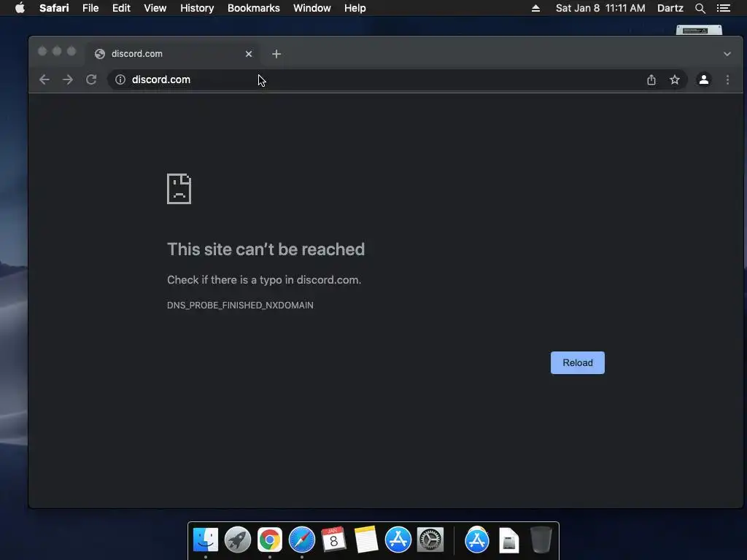View site information icon beside discord.com

coord(120,79)
